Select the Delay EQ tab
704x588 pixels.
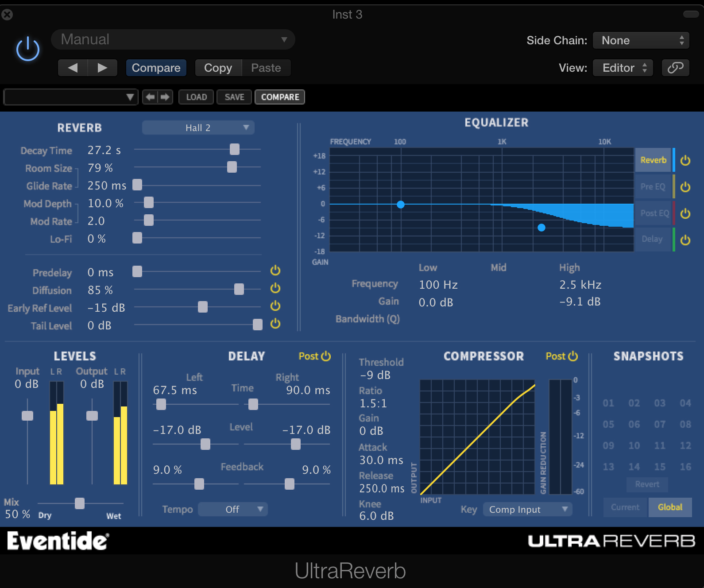pyautogui.click(x=654, y=239)
